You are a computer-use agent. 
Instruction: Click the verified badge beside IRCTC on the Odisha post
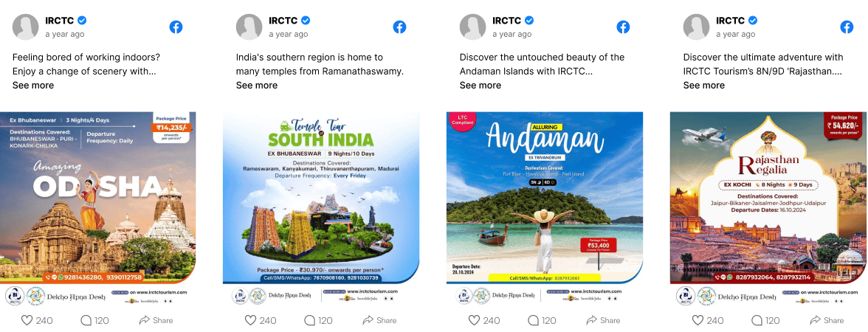click(82, 21)
